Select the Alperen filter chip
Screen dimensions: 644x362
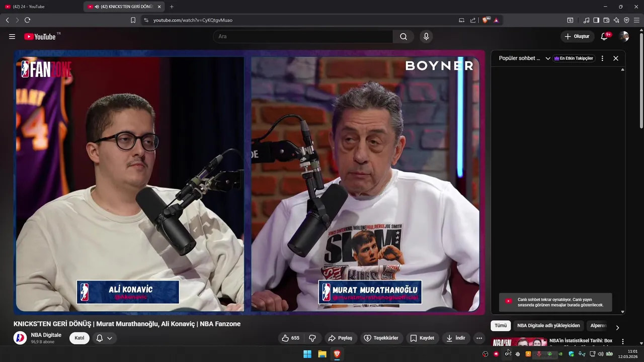598,326
